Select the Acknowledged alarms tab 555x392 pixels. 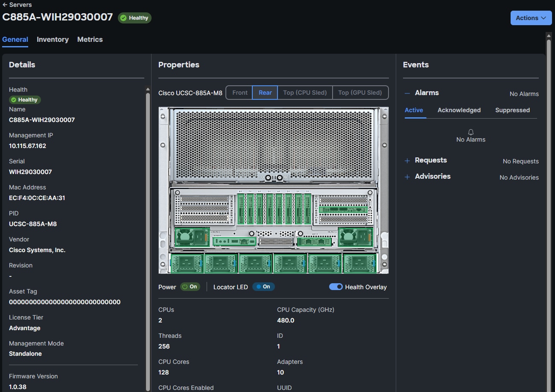[459, 110]
